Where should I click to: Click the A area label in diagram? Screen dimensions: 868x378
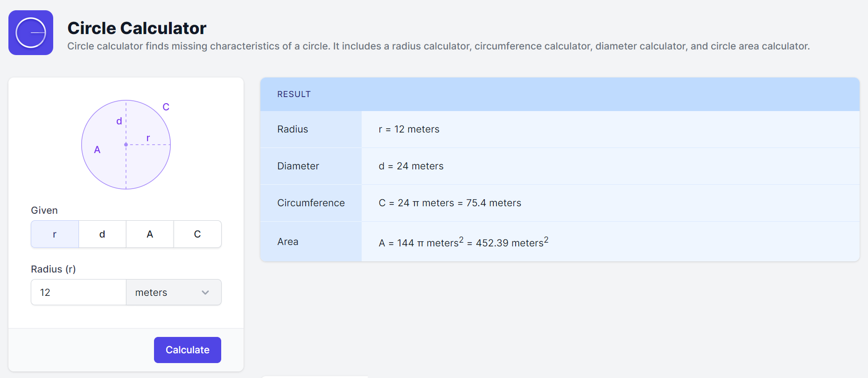pyautogui.click(x=97, y=150)
